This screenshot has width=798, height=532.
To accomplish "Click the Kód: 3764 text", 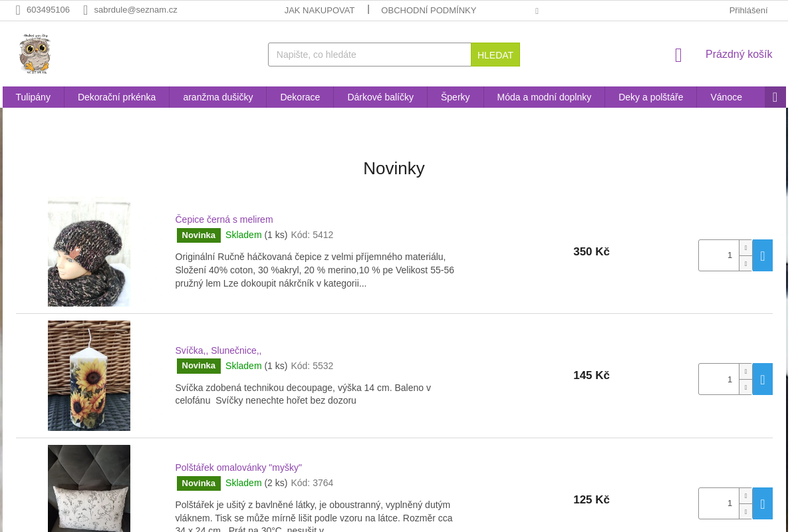I will (x=312, y=483).
